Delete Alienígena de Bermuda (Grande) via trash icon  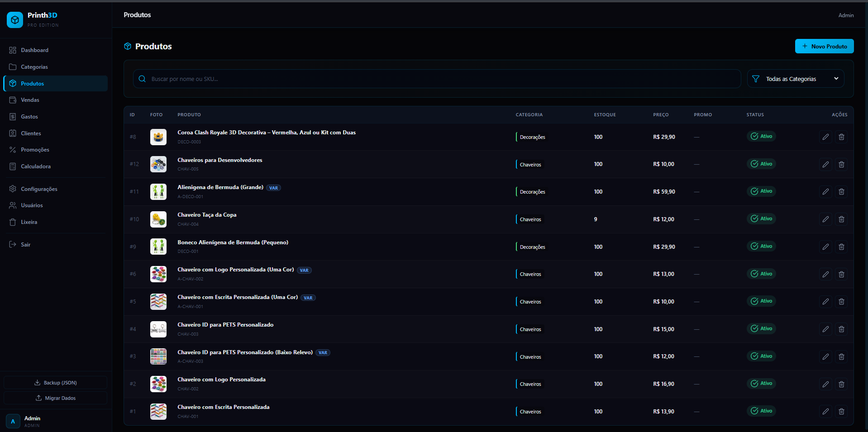tap(841, 192)
